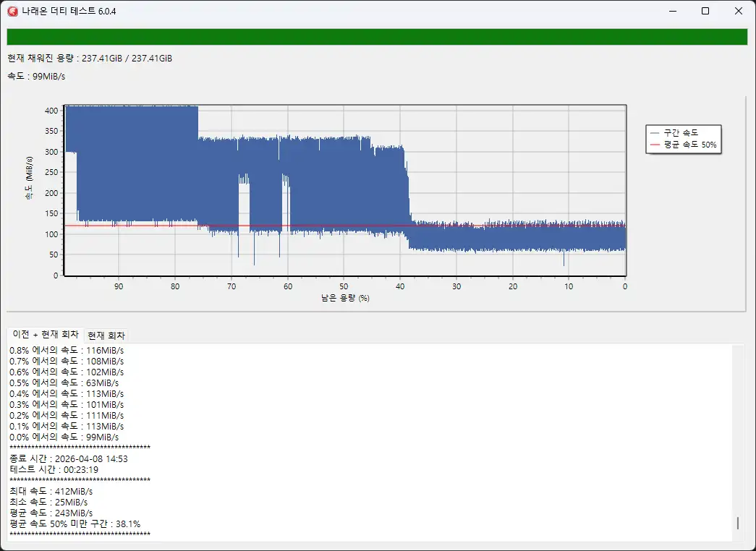Close the 나래온 더티 테스트 window

[x=738, y=11]
